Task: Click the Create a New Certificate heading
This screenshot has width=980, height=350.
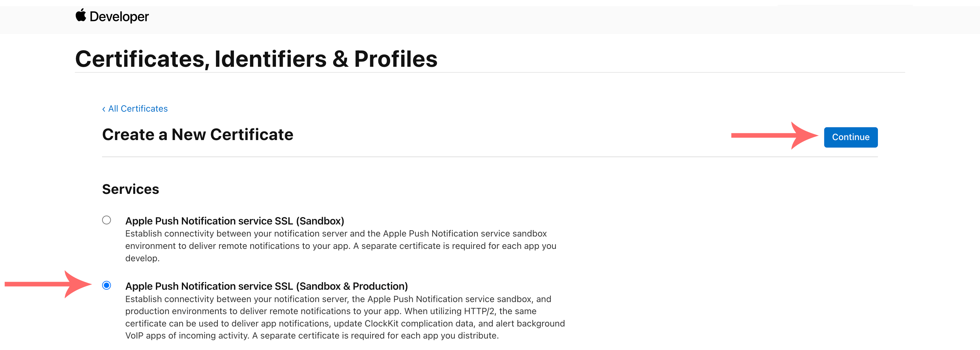Action: pos(197,135)
